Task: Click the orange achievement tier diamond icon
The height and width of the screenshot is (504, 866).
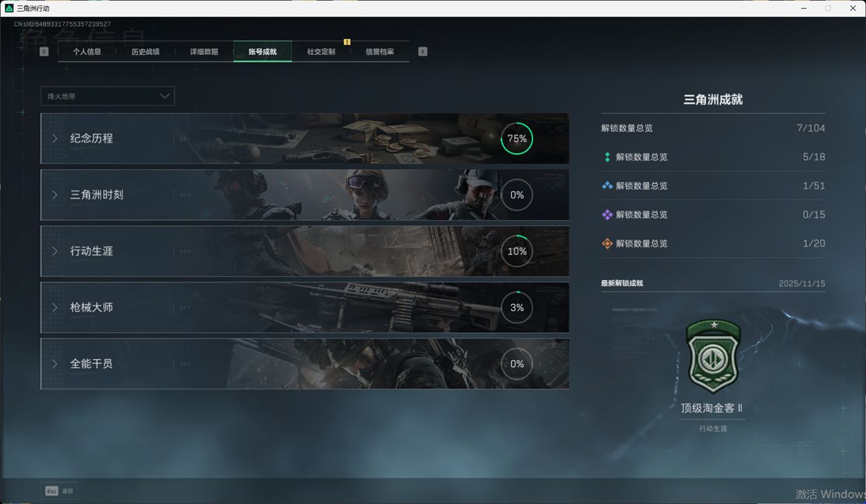Action: pos(607,244)
